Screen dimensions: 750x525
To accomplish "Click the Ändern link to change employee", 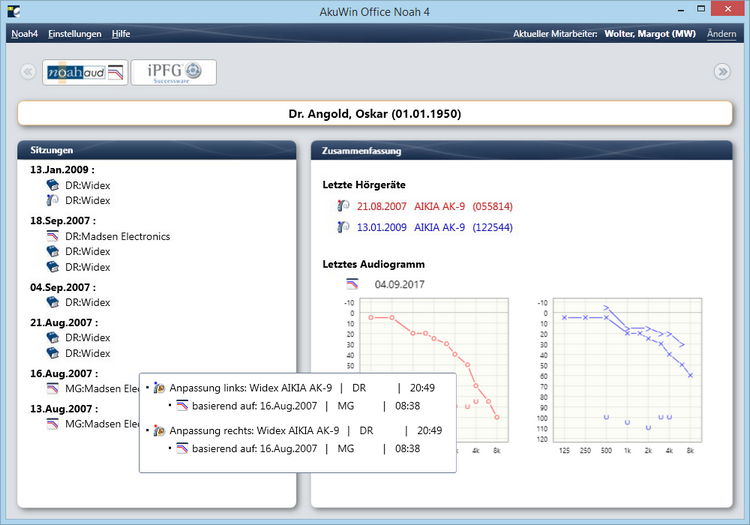I will 721,34.
